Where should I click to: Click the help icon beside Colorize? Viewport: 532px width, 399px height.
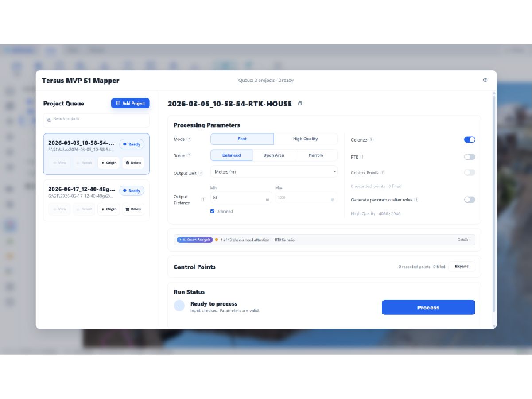(371, 140)
